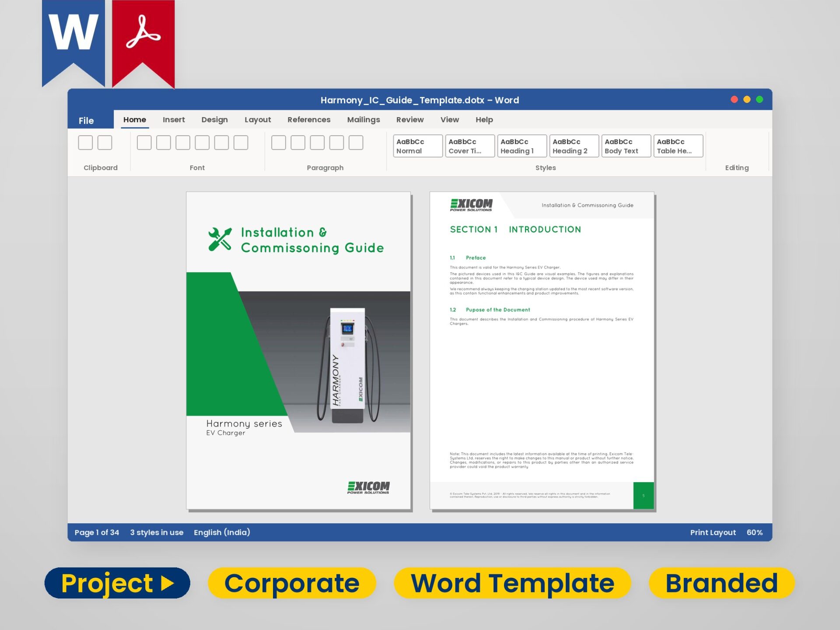840x630 pixels.
Task: Click the 'Harmony series' cover text
Action: click(x=244, y=423)
